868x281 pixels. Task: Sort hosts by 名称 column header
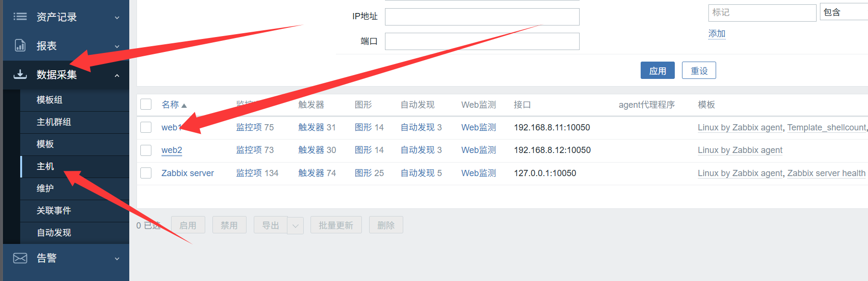(170, 104)
